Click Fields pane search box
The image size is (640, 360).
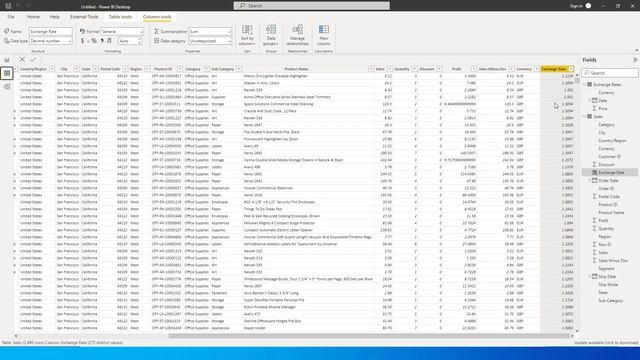point(610,73)
